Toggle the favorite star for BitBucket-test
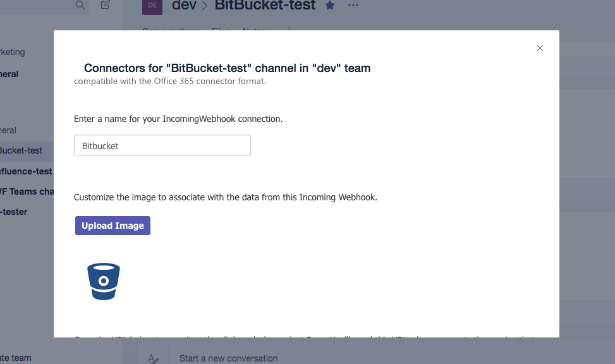This screenshot has height=364, width=615. tap(330, 6)
